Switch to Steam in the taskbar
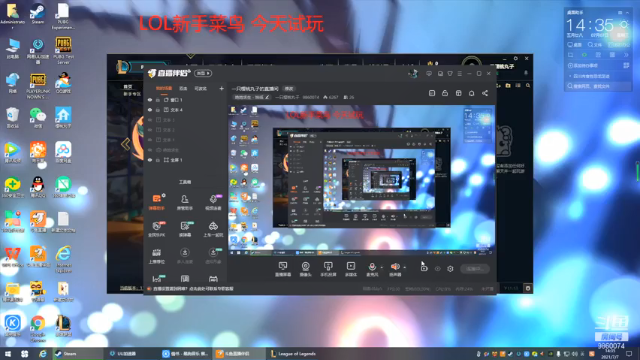 [x=77, y=353]
